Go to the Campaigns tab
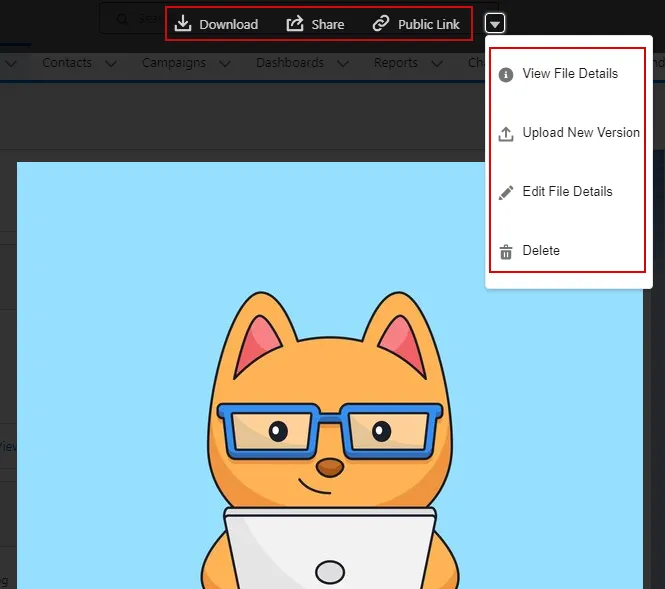This screenshot has width=665, height=589. 173,63
